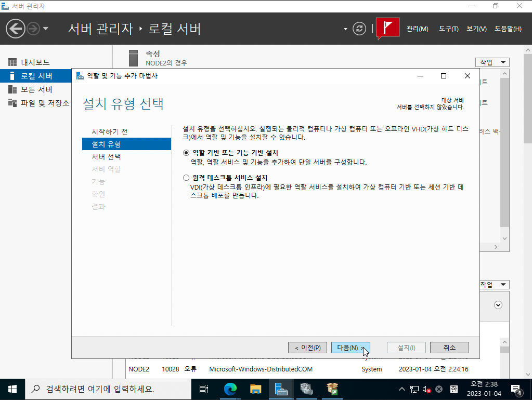
Task: Open the 도움말(H) menu
Action: [x=508, y=29]
